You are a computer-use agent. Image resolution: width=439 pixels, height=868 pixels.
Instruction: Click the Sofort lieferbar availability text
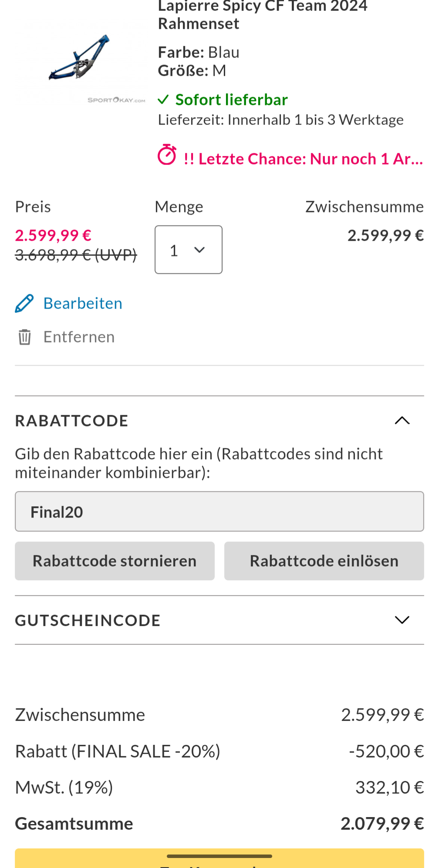coord(231,100)
